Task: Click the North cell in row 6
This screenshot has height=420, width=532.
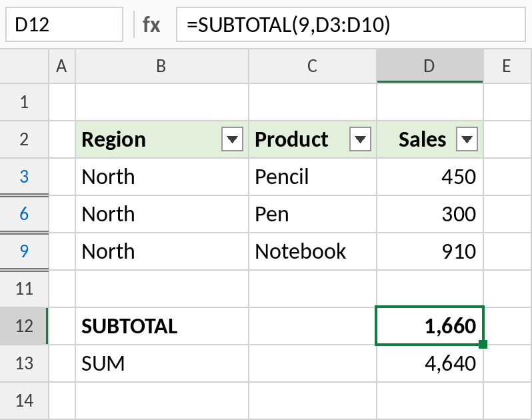Action: pyautogui.click(x=162, y=214)
